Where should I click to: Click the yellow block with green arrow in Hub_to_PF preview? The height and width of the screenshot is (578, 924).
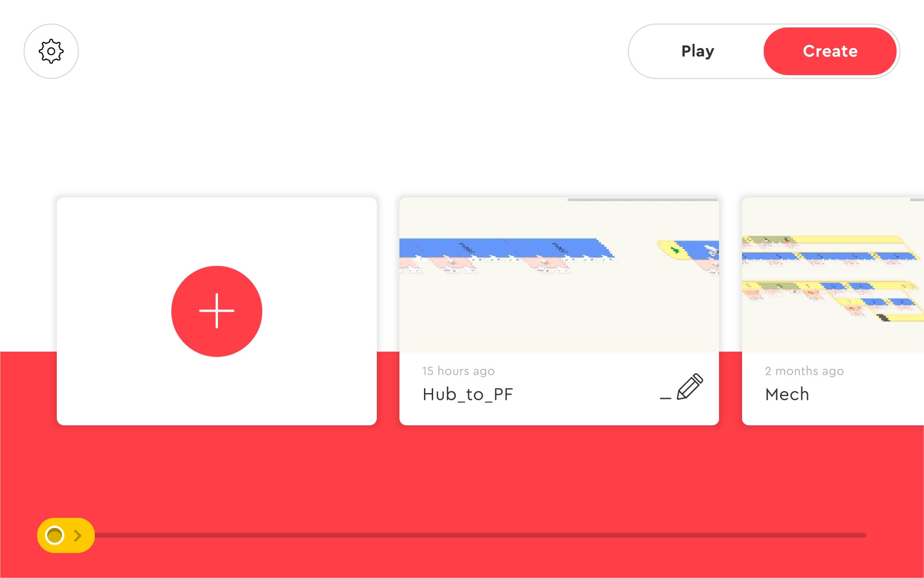click(x=674, y=250)
